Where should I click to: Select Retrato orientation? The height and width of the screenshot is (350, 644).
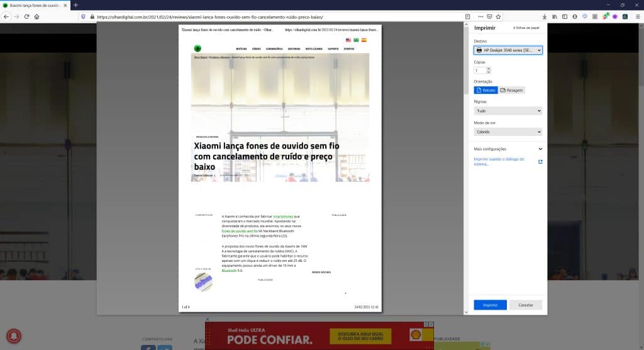point(486,90)
